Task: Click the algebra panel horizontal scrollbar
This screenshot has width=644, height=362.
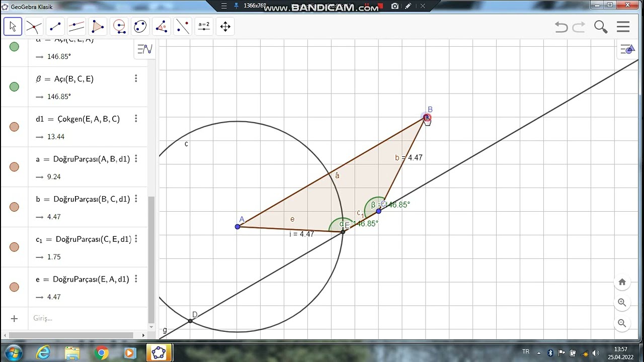Action: pos(71,335)
